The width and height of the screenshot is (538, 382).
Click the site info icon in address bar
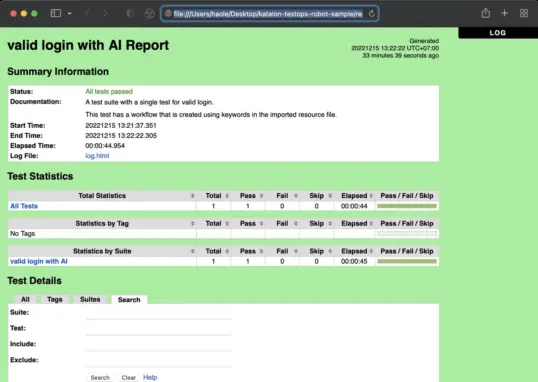(168, 14)
